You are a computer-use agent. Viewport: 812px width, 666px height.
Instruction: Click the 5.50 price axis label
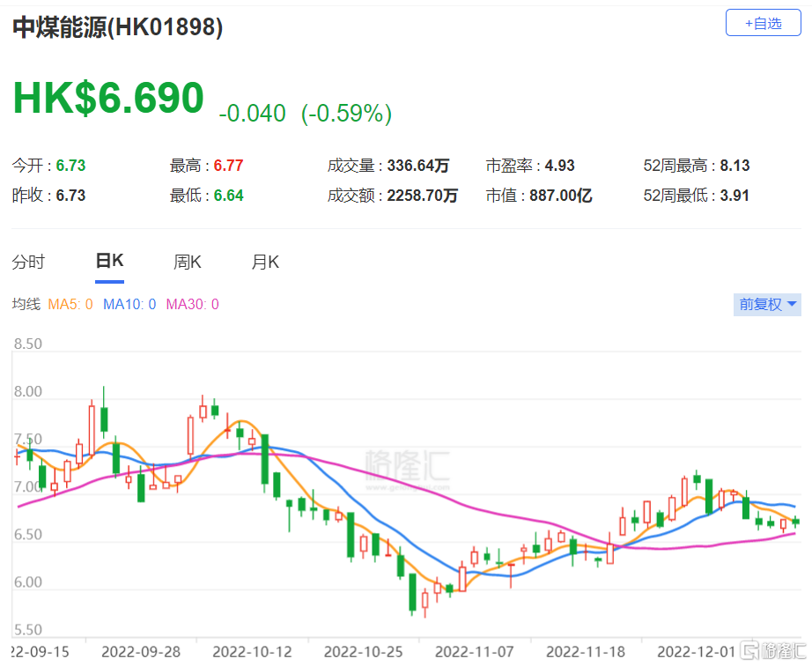tap(28, 630)
